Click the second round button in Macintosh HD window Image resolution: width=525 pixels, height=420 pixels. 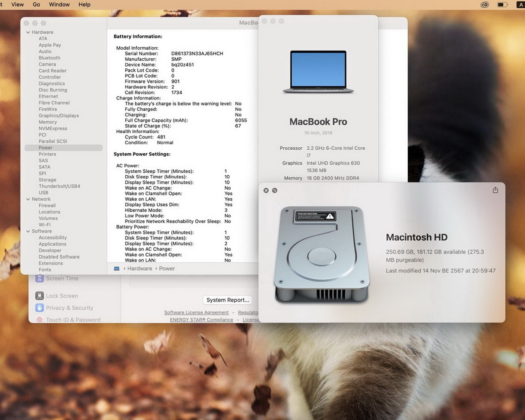(275, 190)
